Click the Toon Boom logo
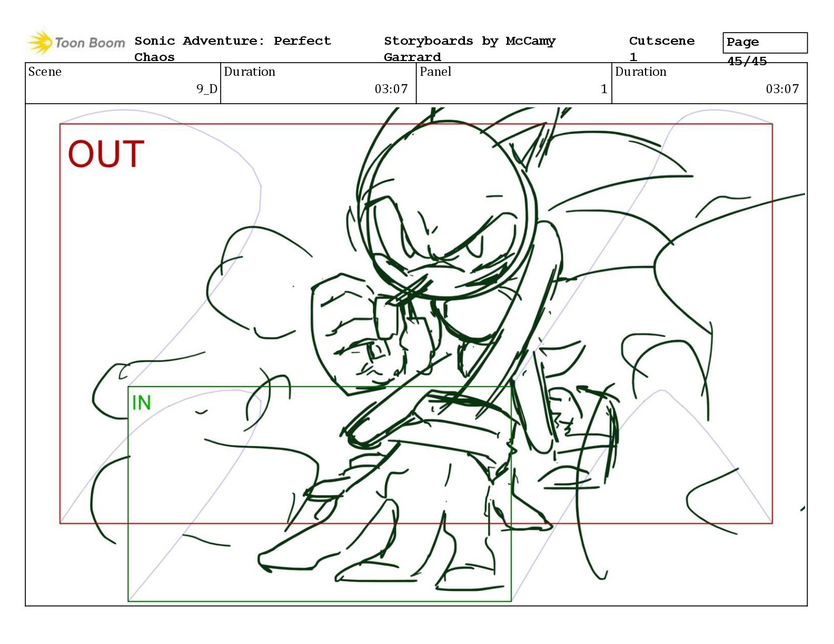Viewport: 834px width, 644px height. point(76,43)
